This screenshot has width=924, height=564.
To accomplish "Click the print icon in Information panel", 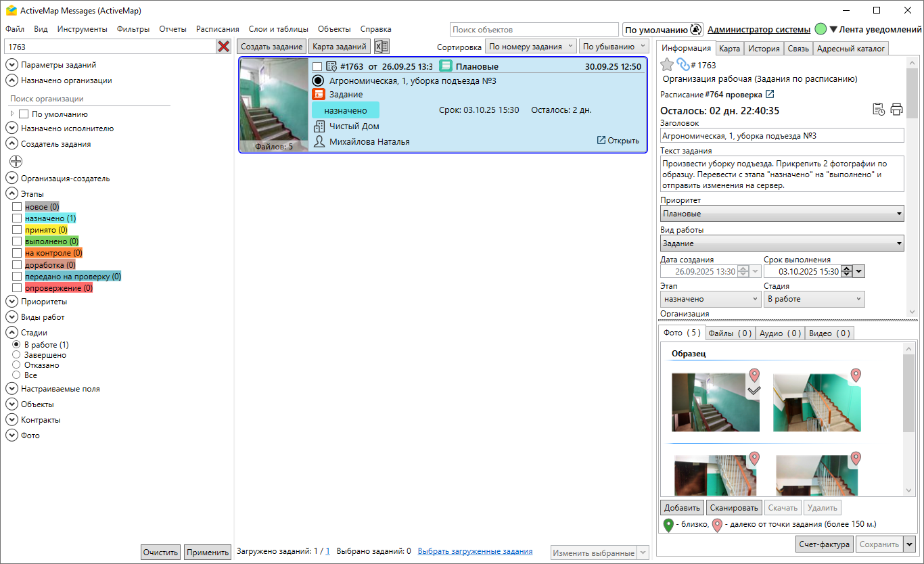I will pyautogui.click(x=896, y=110).
